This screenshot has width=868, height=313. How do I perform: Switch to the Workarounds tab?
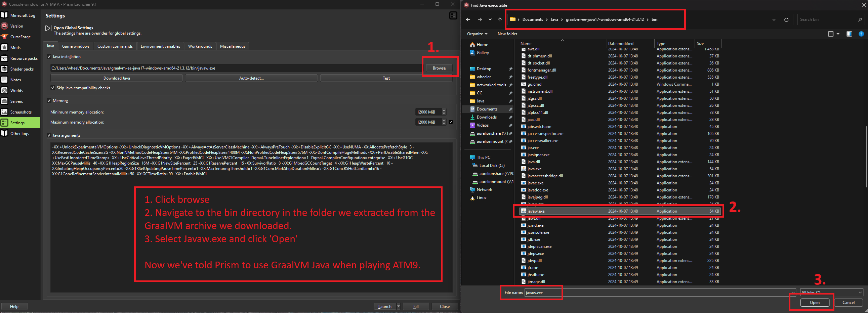coord(200,46)
